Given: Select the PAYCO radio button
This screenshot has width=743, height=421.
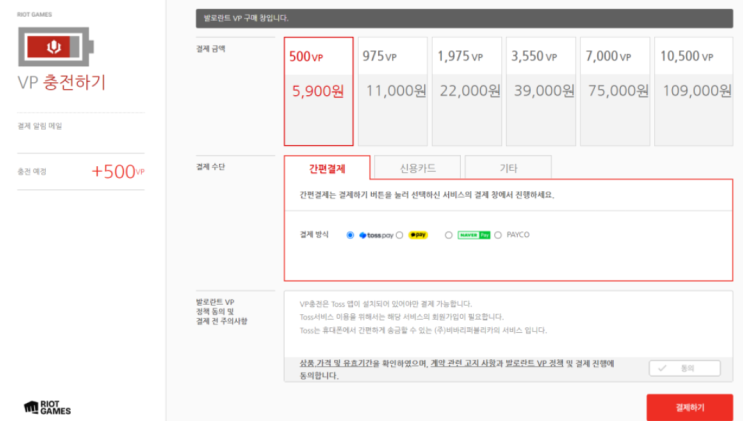Looking at the screenshot, I should click(x=498, y=235).
